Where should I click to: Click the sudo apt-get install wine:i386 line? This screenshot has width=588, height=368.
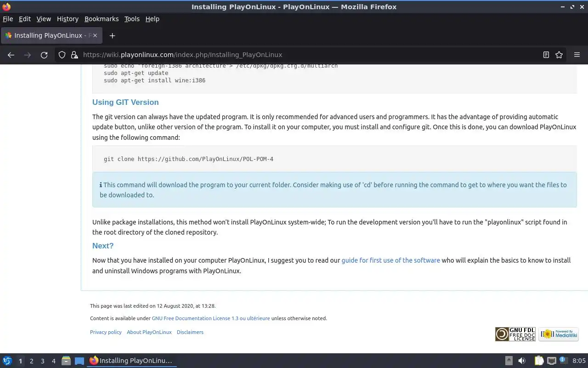pos(154,80)
